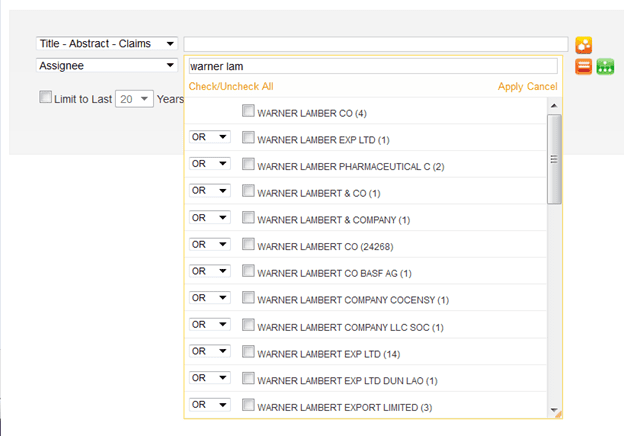Check the WARNER LAMBER EXP LTD (1) checkbox

tap(248, 137)
